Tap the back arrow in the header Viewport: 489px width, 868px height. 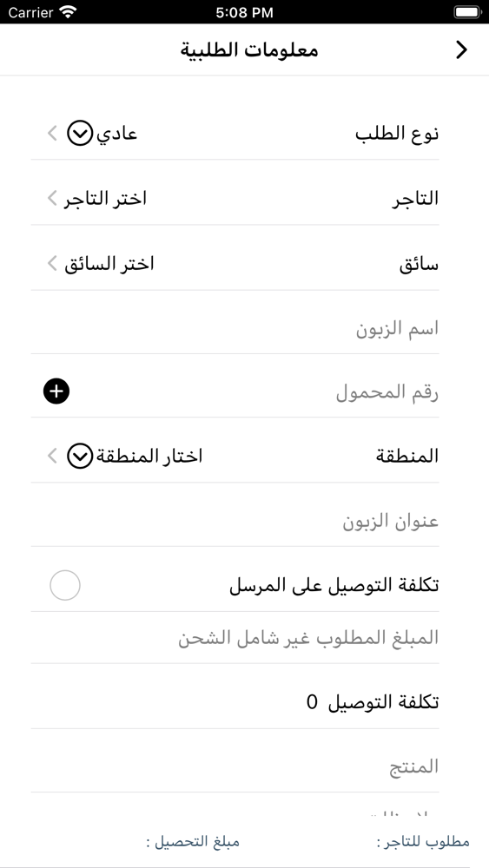[461, 49]
